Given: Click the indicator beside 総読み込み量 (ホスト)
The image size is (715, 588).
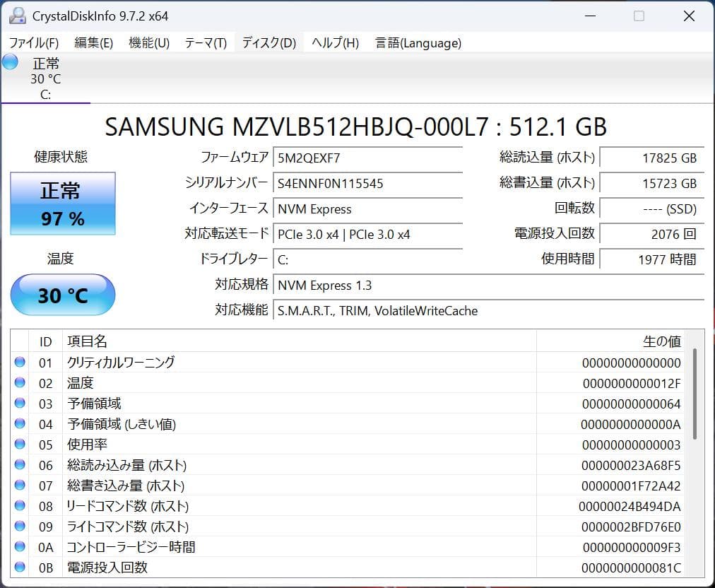Looking at the screenshot, I should point(20,465).
